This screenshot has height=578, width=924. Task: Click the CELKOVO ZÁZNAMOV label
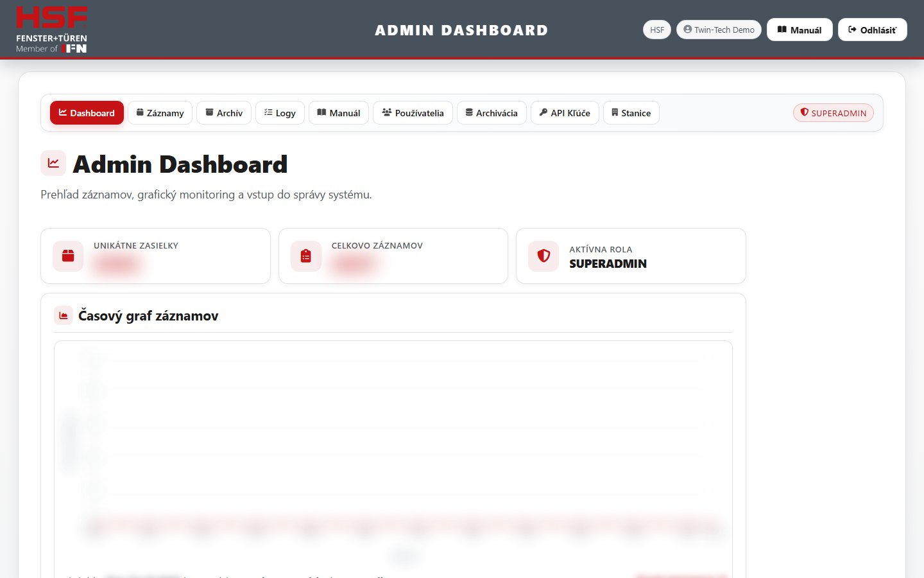click(377, 245)
